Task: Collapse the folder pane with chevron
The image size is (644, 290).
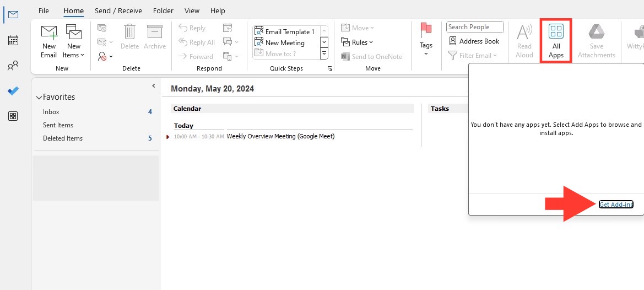Action: point(154,86)
